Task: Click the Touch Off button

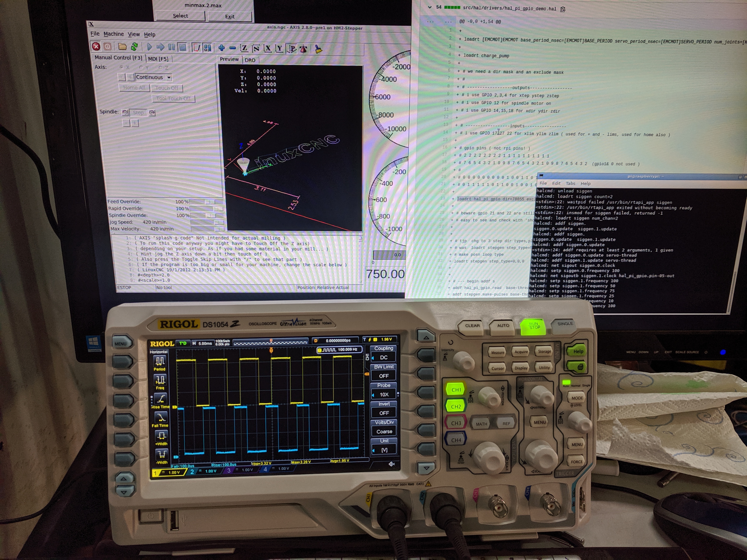Action: tap(167, 88)
